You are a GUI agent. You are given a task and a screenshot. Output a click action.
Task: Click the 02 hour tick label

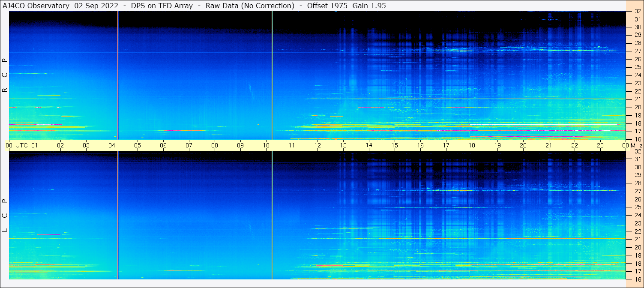(x=60, y=145)
